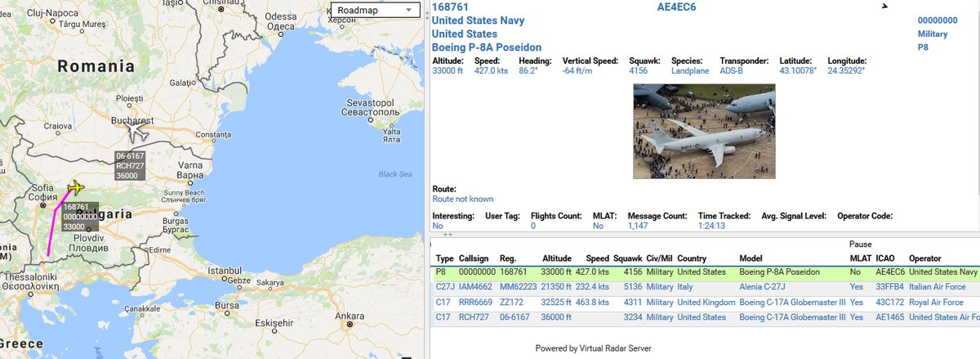Click the P-8A Poseidon aircraft photo
Image resolution: width=980 pixels, height=359 pixels.
(x=704, y=131)
